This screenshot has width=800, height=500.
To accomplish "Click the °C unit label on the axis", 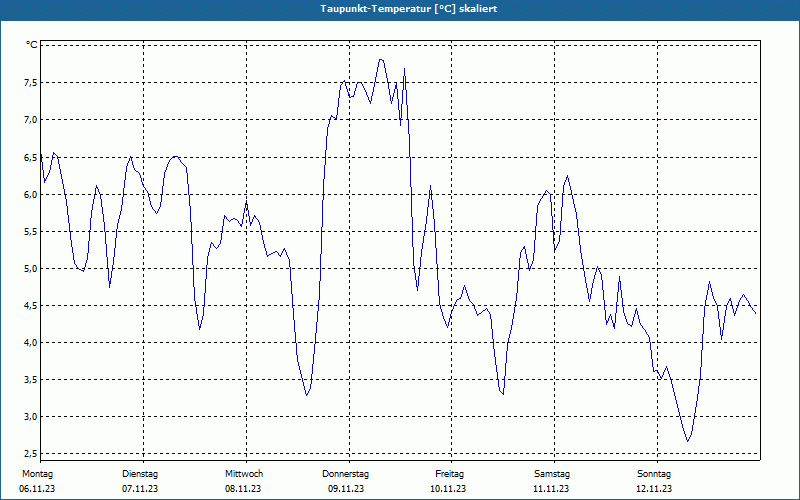I will [32, 45].
